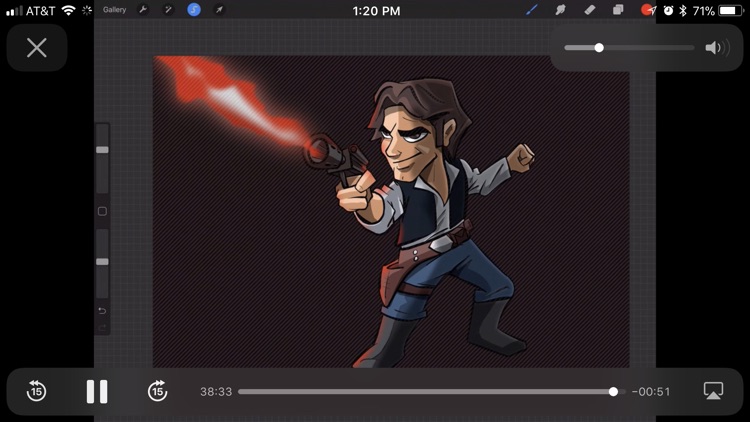Click the playback progress scrubber knob
This screenshot has width=750, height=422.
click(x=613, y=392)
